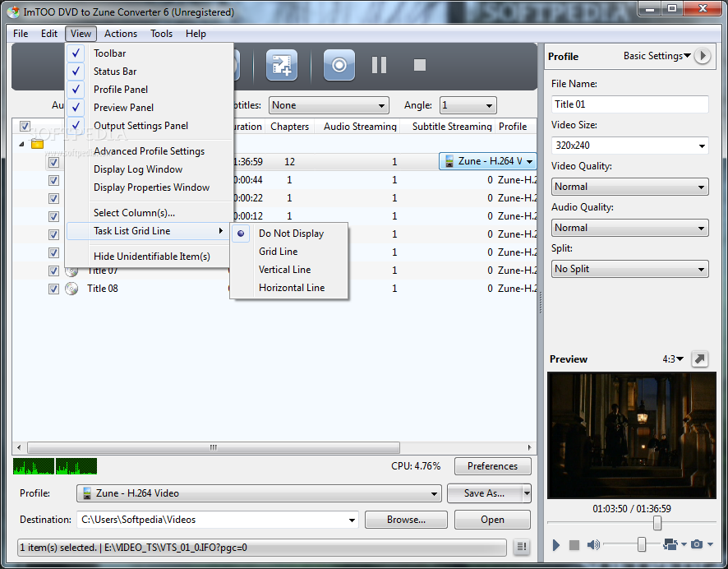Choose Hide Unidentifiable Item(s) menu item

click(149, 257)
